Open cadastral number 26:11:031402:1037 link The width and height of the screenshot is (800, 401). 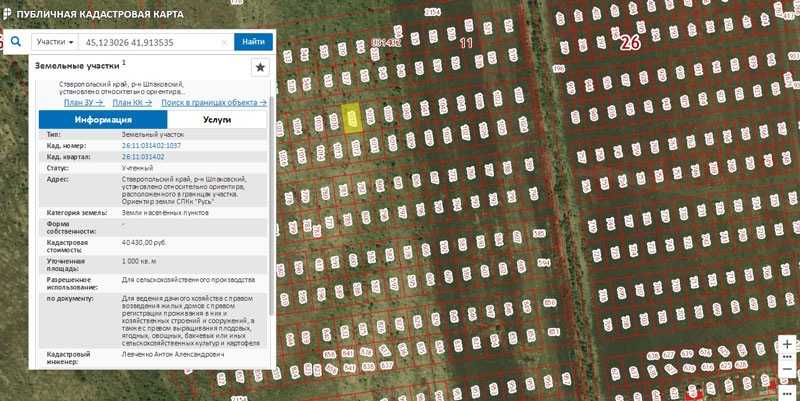coord(151,145)
